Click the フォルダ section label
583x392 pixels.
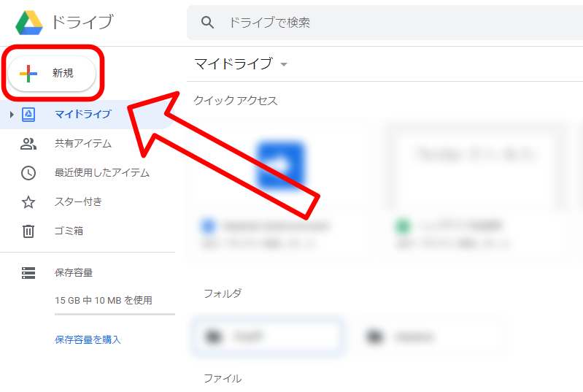click(223, 293)
